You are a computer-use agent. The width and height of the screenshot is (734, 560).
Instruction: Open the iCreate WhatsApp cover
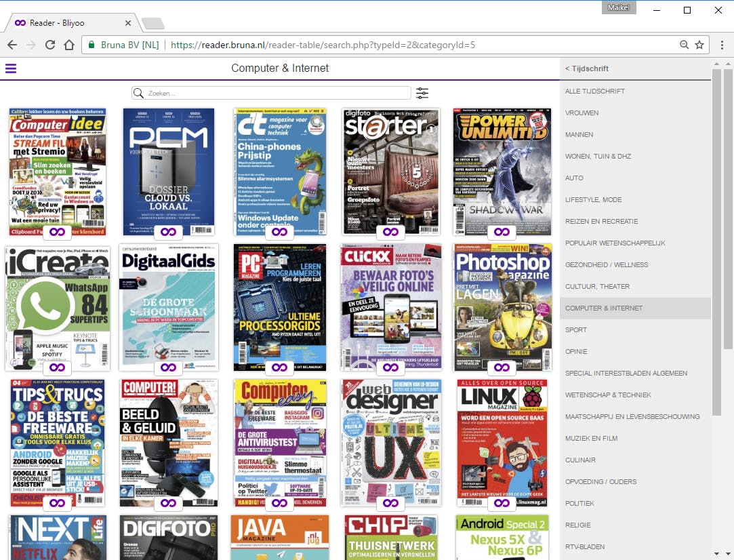(58, 308)
